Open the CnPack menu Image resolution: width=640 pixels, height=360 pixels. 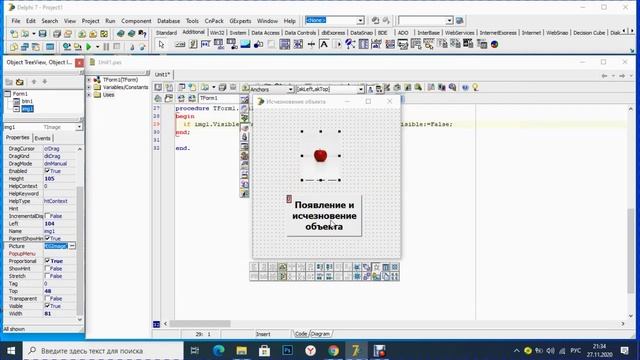[214, 21]
